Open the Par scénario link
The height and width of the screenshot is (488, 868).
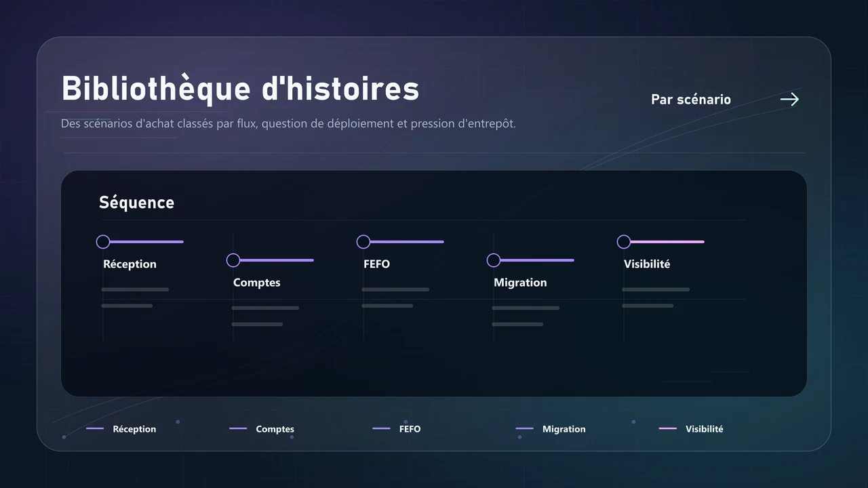691,100
